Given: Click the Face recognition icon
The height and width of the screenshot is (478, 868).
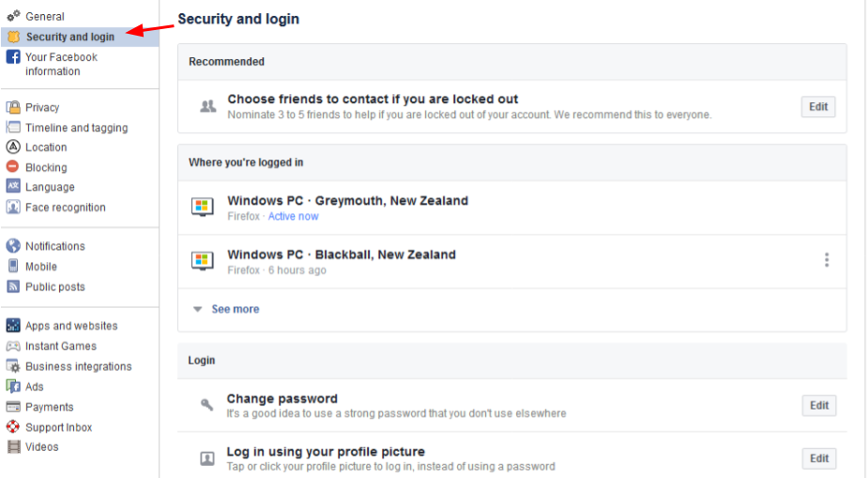Looking at the screenshot, I should point(13,208).
